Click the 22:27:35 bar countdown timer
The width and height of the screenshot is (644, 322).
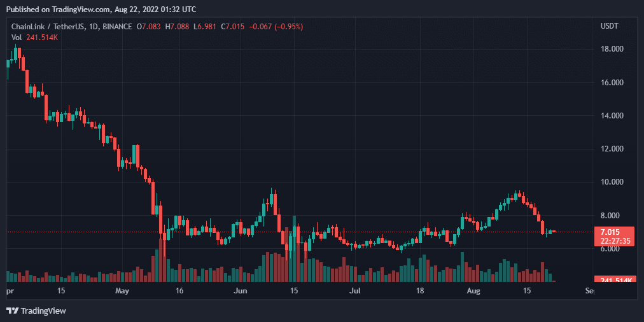613,241
